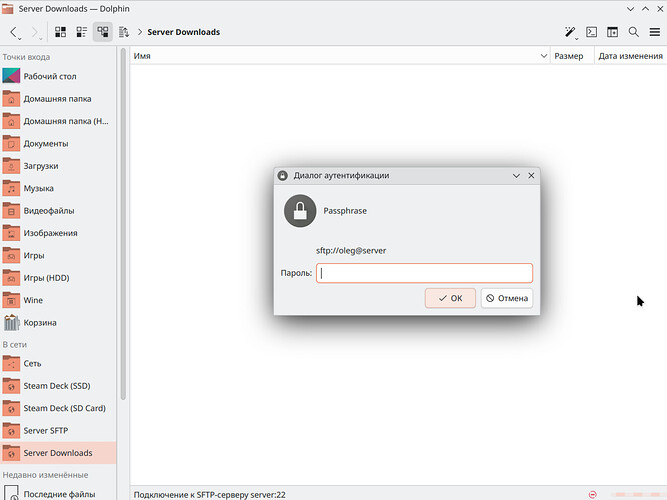The image size is (667, 500).
Task: Sort by Дата изменения column header
Action: click(x=630, y=56)
